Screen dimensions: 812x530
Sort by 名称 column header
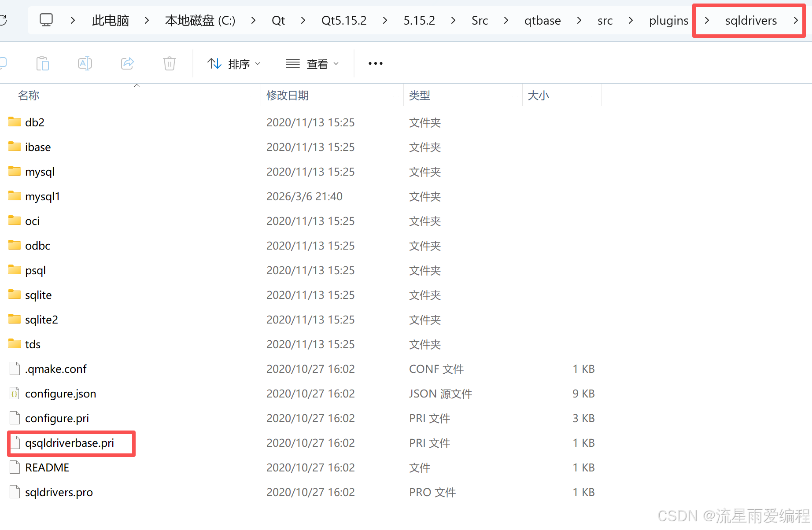[29, 95]
